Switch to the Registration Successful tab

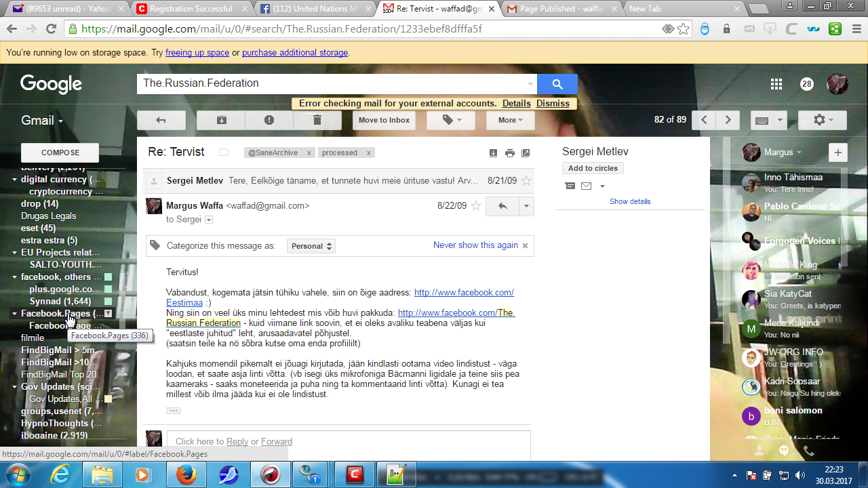coord(191,9)
